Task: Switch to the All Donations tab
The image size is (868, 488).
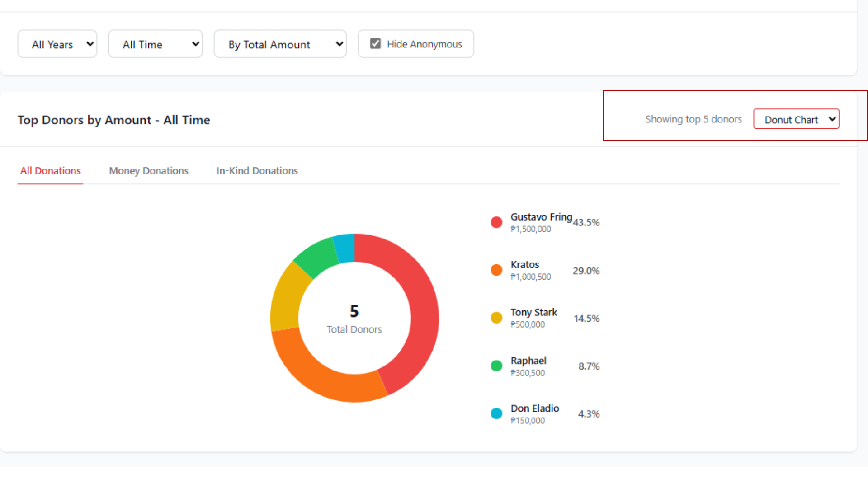Action: click(50, 171)
